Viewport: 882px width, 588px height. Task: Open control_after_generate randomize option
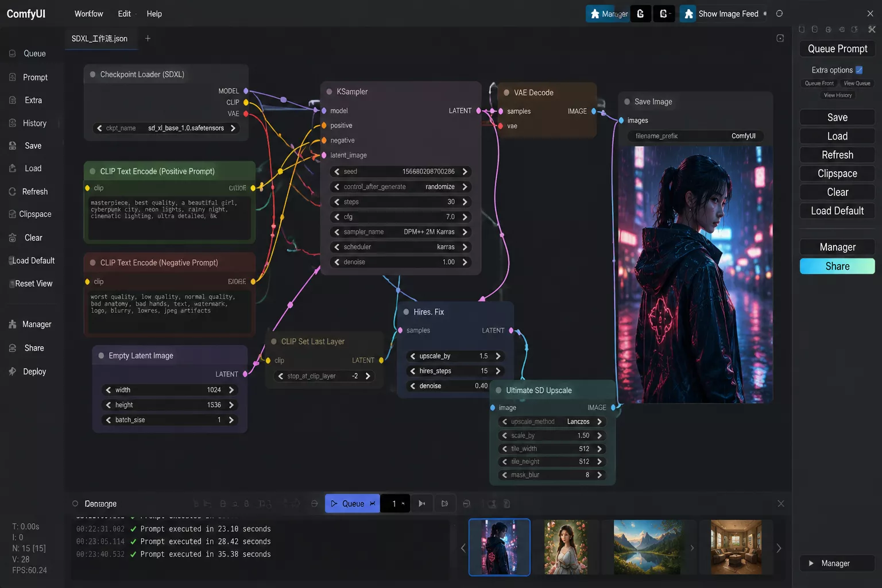401,187
